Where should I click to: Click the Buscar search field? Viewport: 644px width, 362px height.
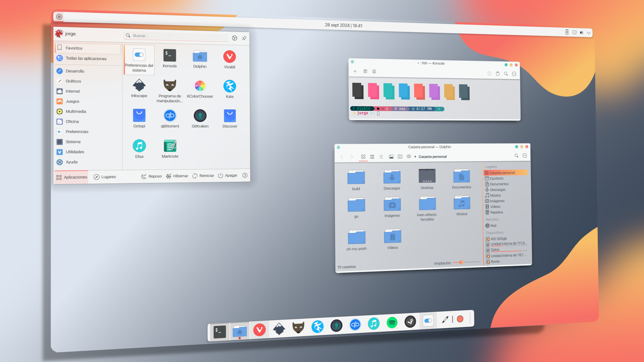point(176,36)
